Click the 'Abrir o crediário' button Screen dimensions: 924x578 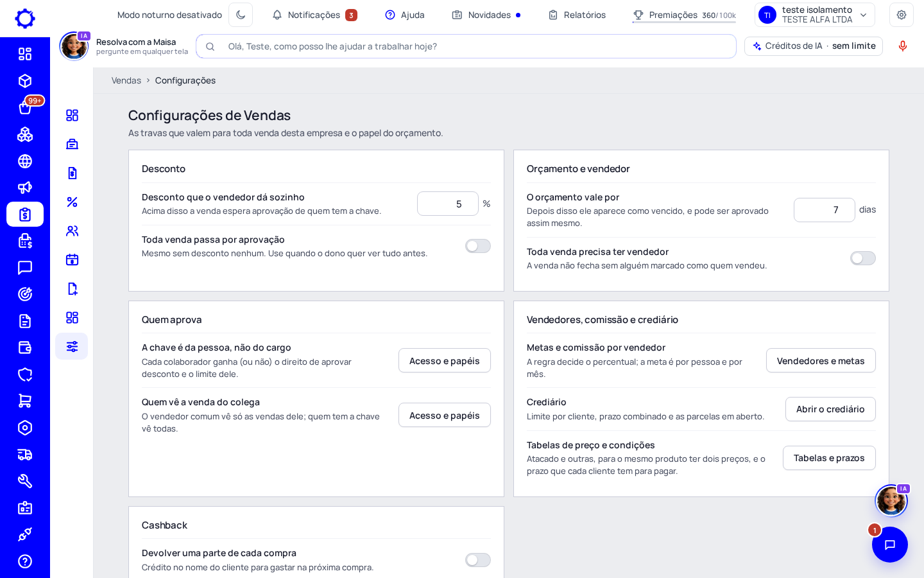(830, 409)
